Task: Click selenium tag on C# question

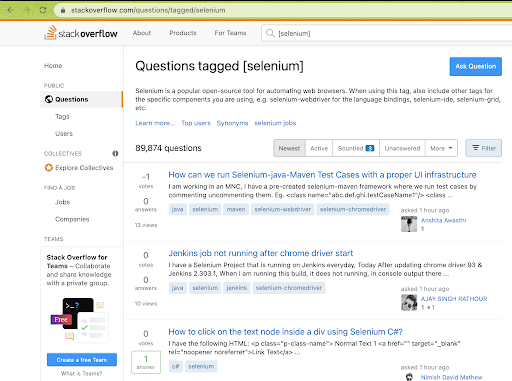Action: (x=201, y=366)
